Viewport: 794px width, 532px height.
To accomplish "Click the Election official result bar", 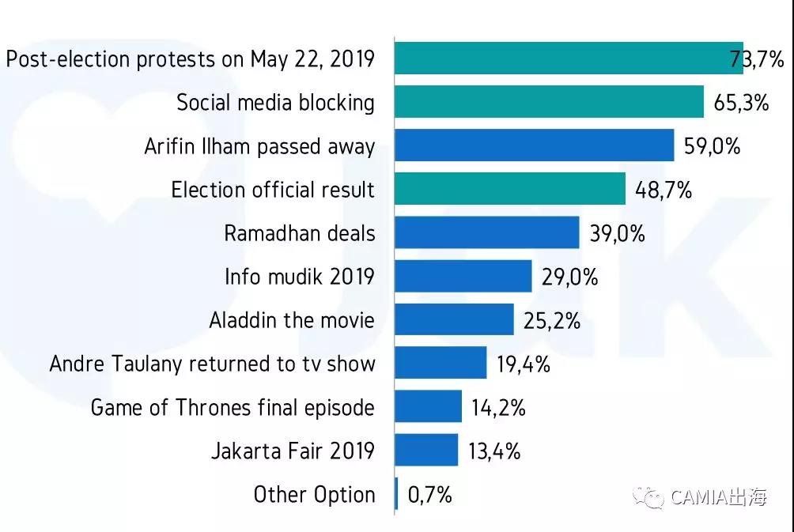I will pos(509,190).
